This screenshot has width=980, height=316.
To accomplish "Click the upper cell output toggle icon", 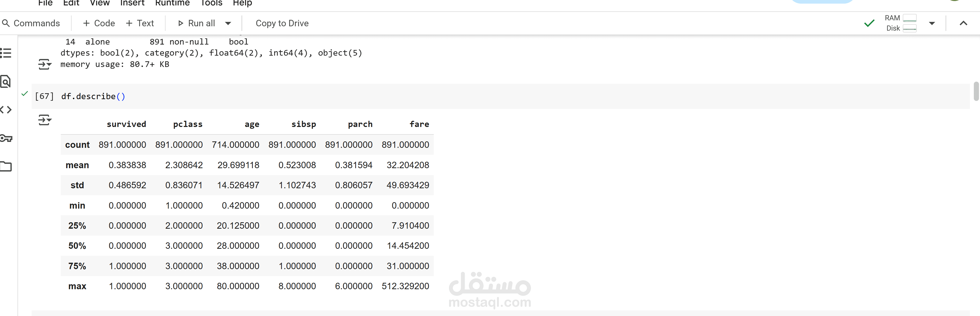I will [x=45, y=64].
